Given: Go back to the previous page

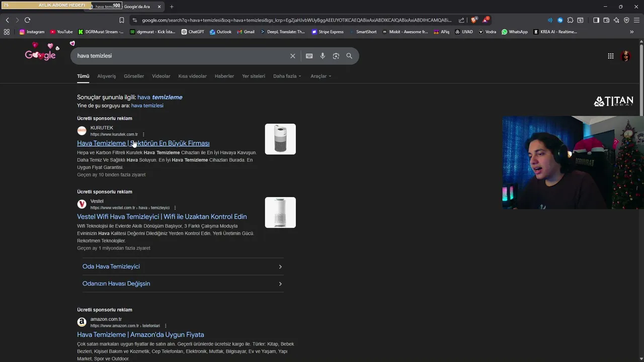Looking at the screenshot, I should point(7,20).
